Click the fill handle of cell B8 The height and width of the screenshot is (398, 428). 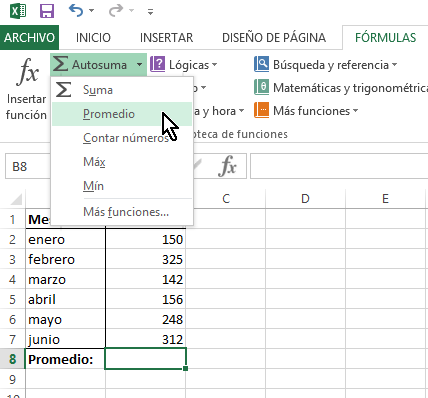click(x=186, y=368)
